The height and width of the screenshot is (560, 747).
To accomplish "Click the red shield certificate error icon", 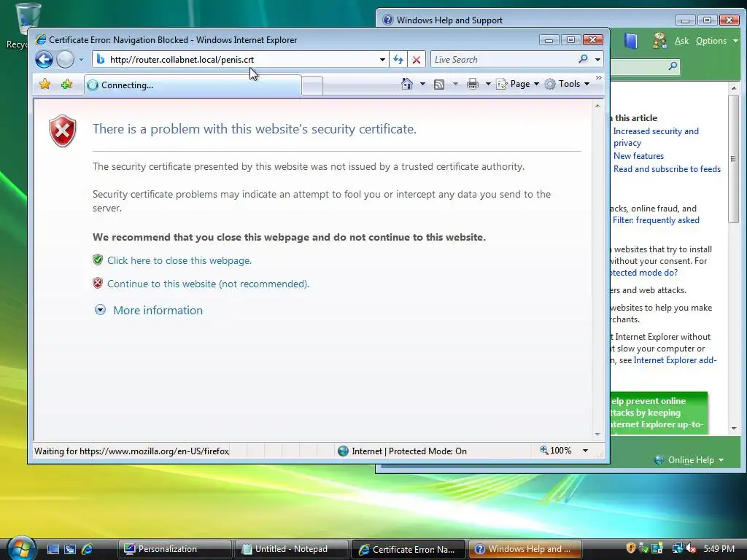I will click(x=63, y=131).
